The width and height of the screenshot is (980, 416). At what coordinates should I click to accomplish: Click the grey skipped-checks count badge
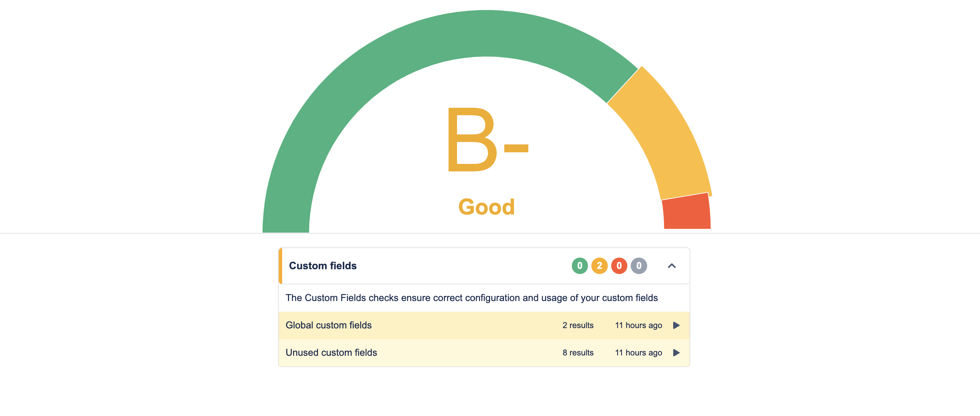click(x=639, y=265)
